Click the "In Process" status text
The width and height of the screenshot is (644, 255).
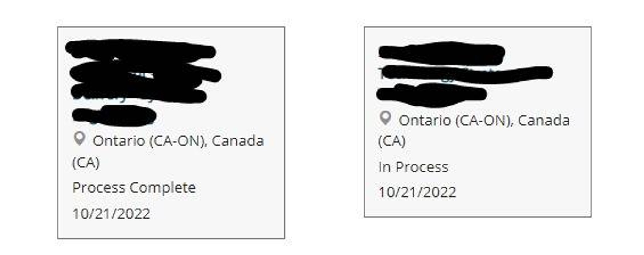pyautogui.click(x=413, y=167)
